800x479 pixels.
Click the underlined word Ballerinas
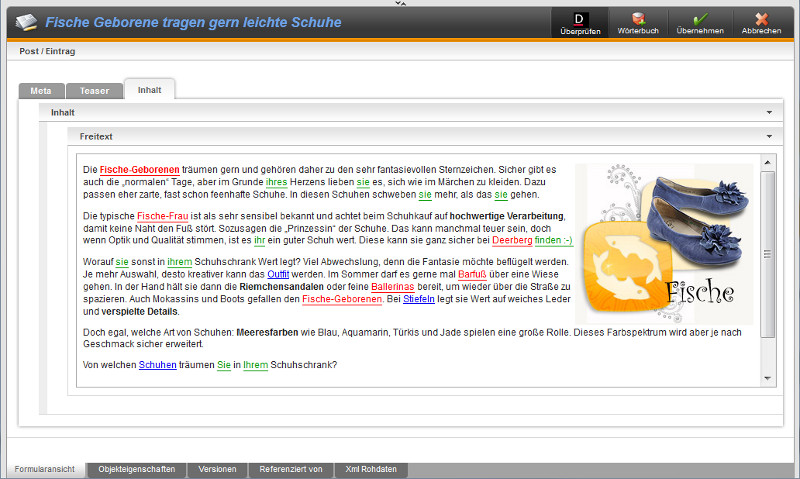(391, 285)
